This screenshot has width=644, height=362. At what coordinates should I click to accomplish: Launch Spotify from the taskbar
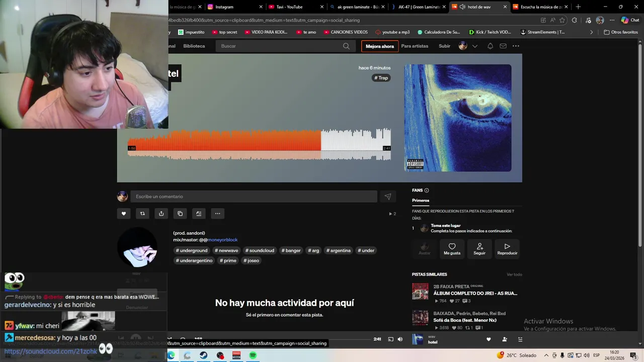[x=253, y=355]
